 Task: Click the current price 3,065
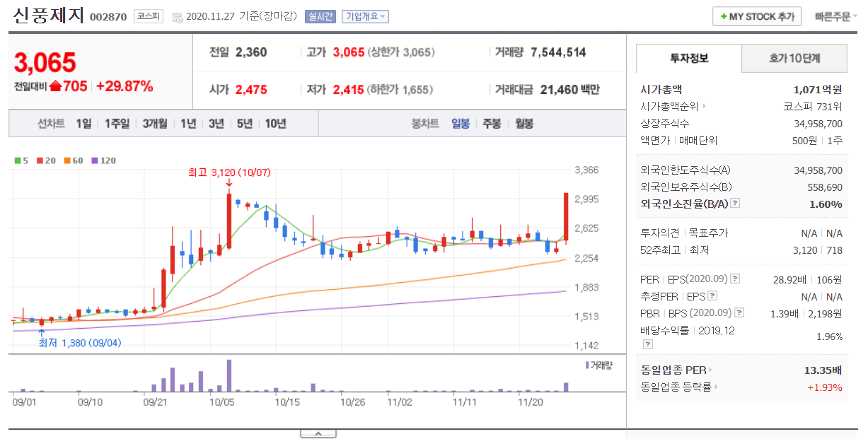(45, 63)
